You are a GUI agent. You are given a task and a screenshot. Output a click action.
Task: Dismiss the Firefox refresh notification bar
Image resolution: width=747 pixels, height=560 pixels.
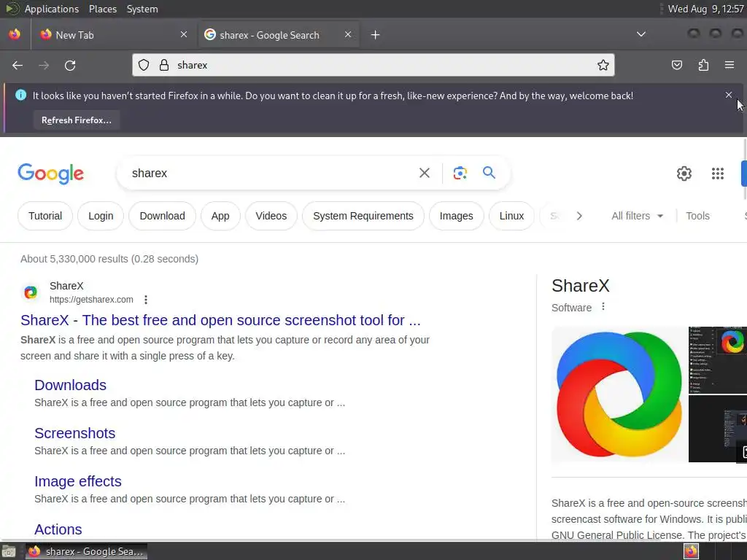729,95
